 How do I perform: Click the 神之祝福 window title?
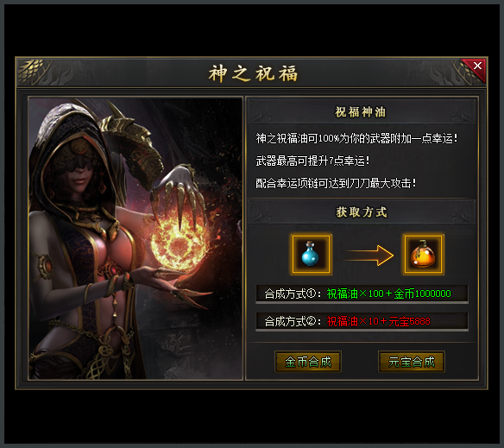[253, 73]
